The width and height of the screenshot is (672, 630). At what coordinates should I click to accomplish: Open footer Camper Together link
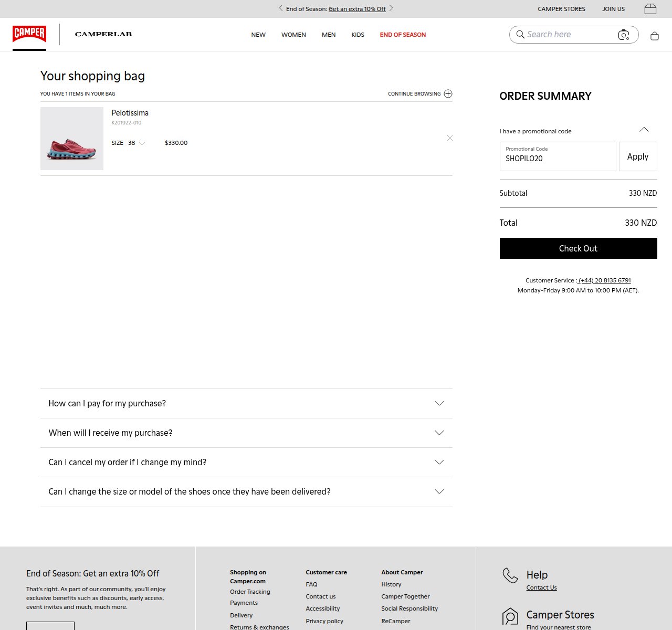coord(405,596)
